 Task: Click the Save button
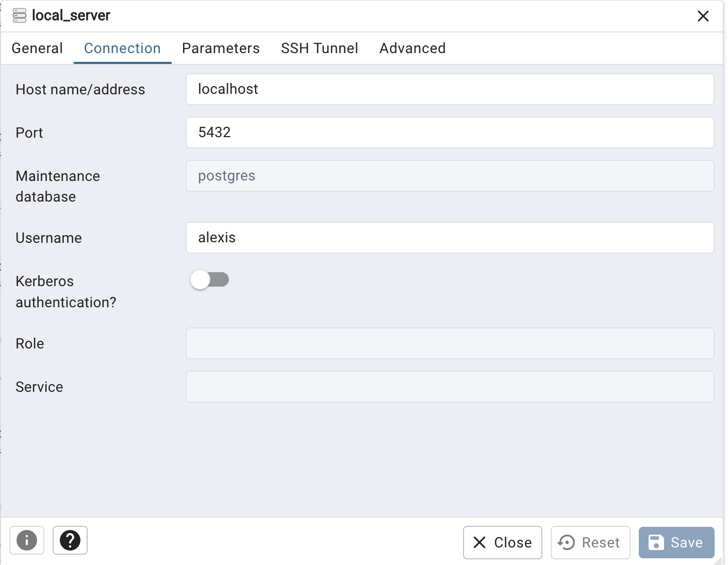676,542
